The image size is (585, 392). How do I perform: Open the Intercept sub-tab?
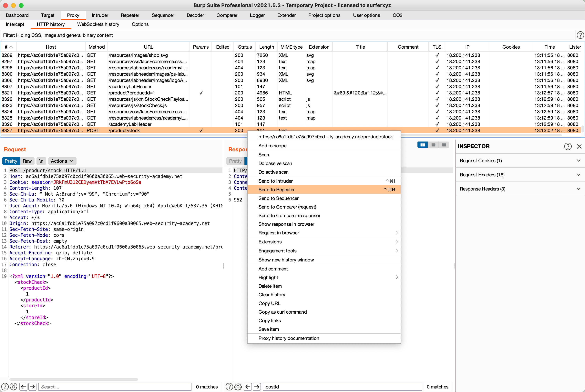point(15,24)
